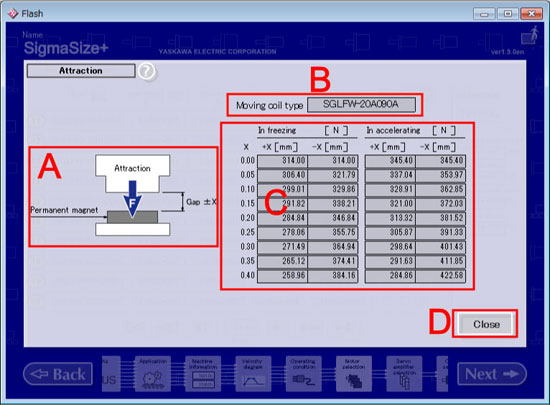Screen dimensions: 550x405
Task: Select the Moving coil type field SGLFW-20A090A
Action: 361,104
